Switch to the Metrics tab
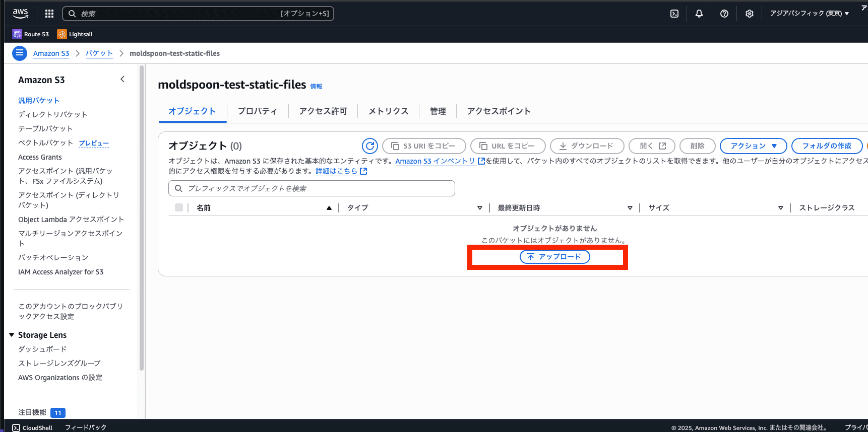The image size is (868, 432). point(388,111)
